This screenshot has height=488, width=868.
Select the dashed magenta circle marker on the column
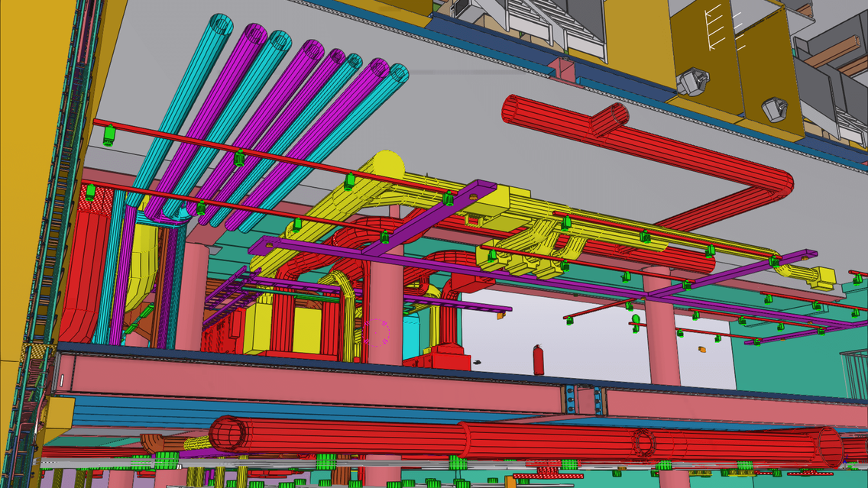click(x=377, y=332)
